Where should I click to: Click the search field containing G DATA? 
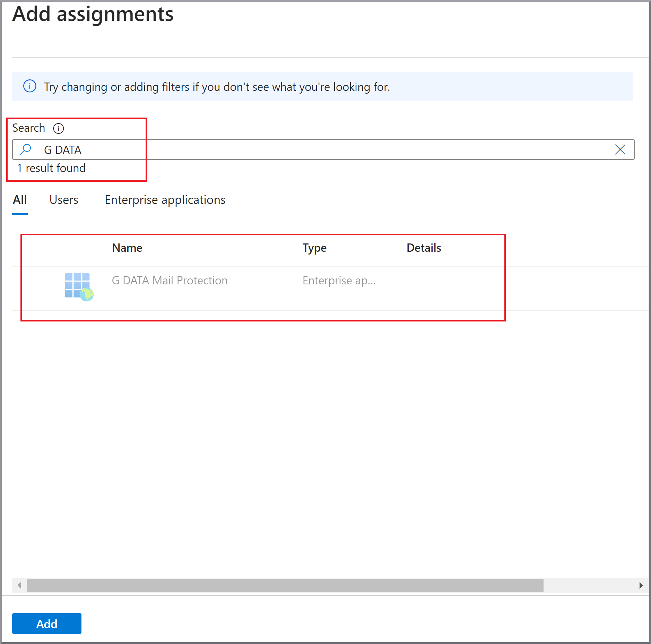[323, 149]
